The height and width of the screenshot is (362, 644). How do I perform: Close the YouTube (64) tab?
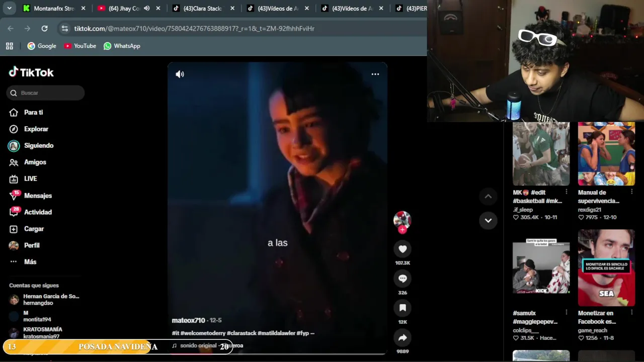pos(158,8)
